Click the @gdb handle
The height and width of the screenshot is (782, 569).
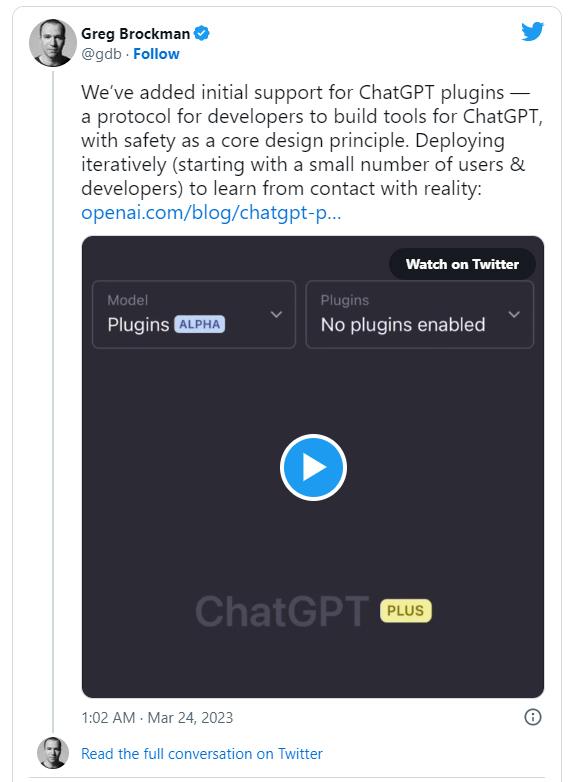tap(101, 54)
